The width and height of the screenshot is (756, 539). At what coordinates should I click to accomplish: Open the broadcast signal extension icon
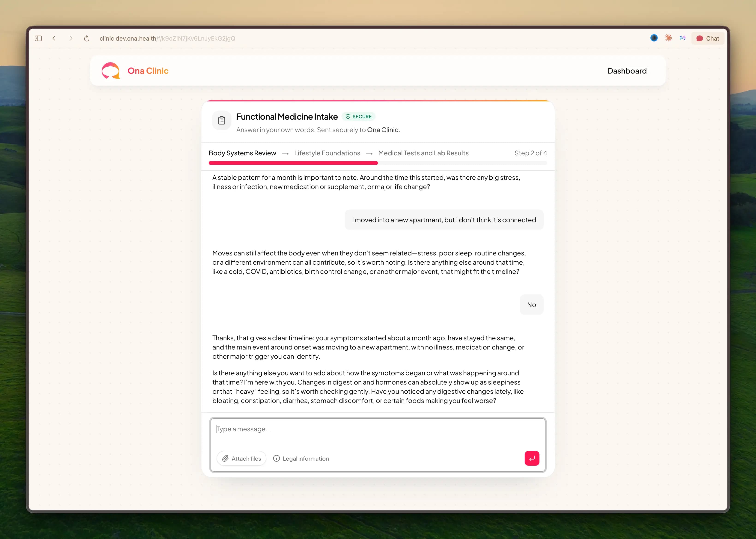pyautogui.click(x=683, y=38)
